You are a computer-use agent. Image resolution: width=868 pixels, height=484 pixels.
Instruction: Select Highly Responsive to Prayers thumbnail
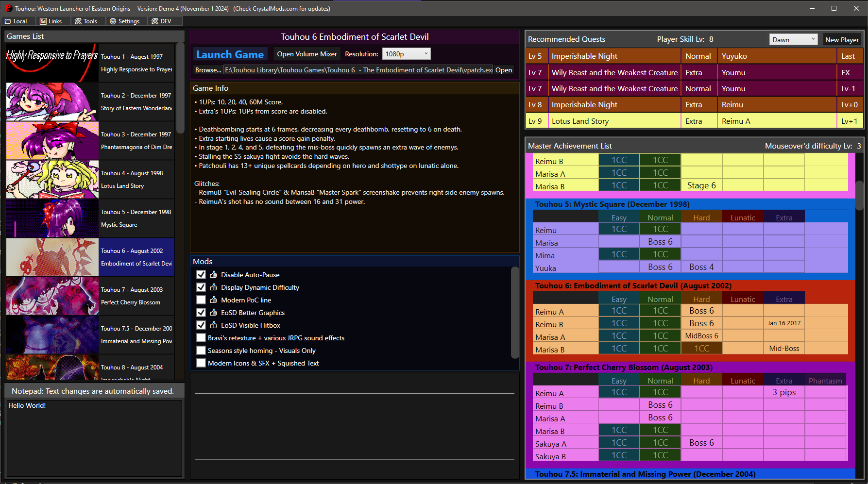coord(52,63)
